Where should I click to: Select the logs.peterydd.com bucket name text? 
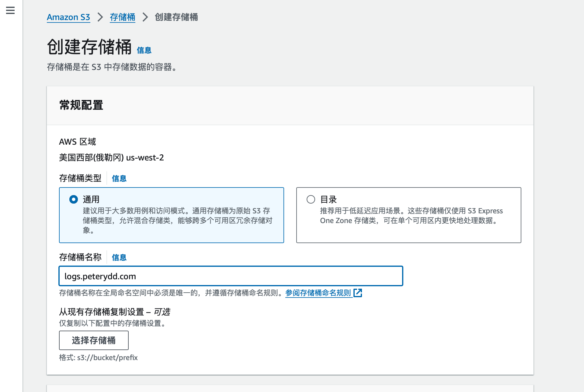(x=100, y=276)
